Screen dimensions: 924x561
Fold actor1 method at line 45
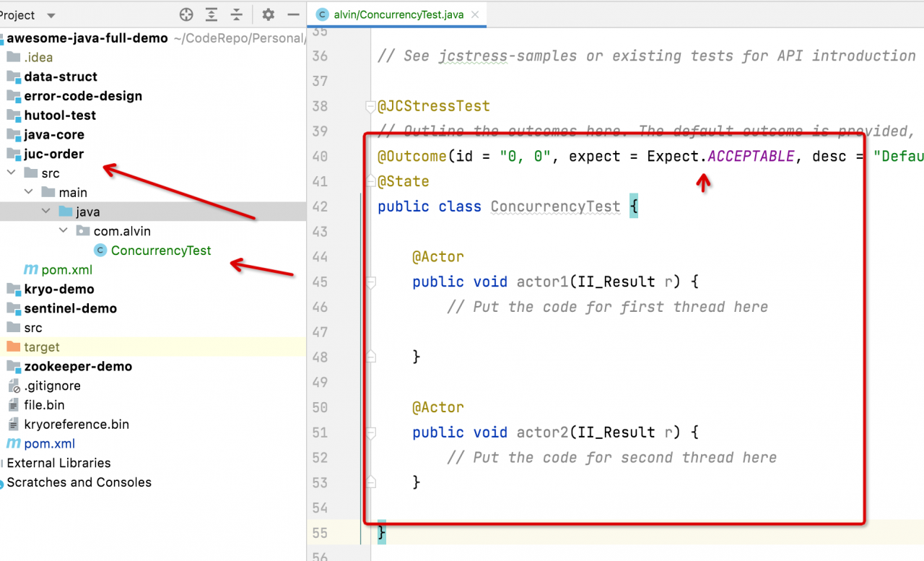pos(371,282)
